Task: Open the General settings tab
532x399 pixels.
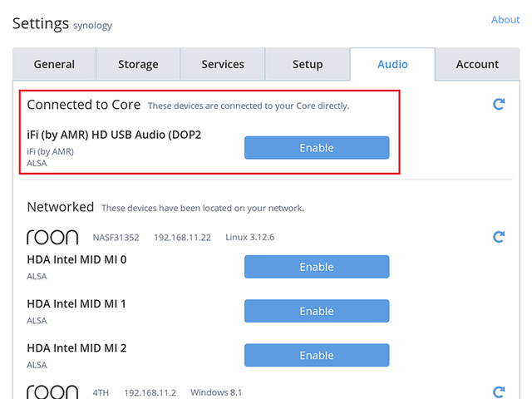Action: click(54, 65)
